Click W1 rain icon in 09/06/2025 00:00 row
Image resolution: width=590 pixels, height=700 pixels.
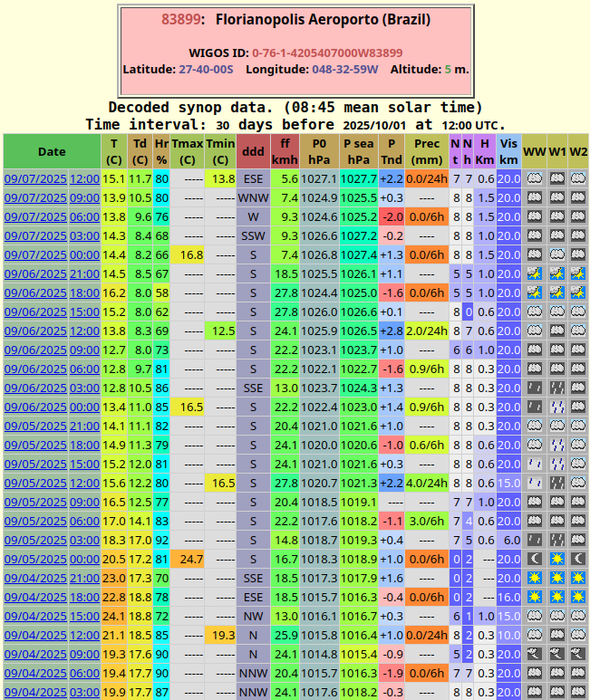(x=556, y=407)
